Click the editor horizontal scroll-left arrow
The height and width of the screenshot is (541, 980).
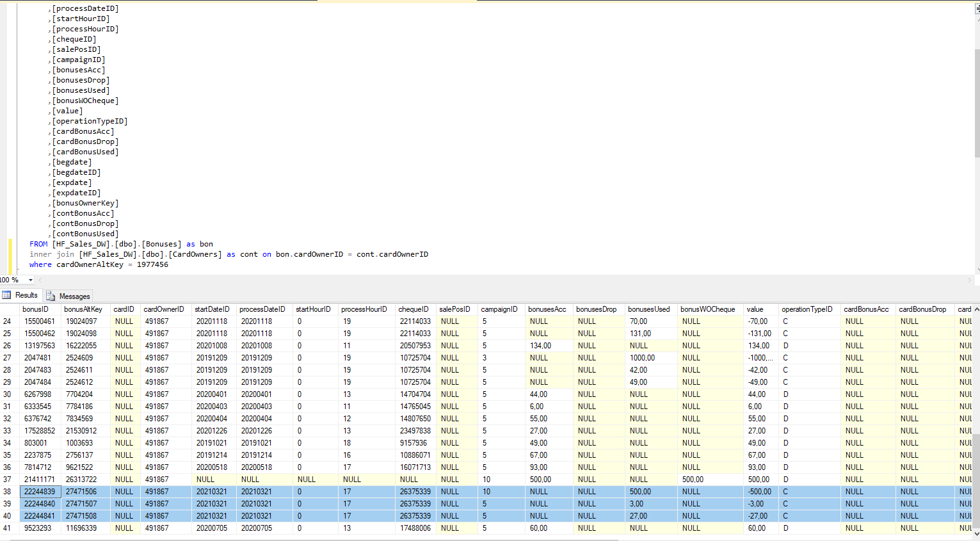[x=40, y=280]
